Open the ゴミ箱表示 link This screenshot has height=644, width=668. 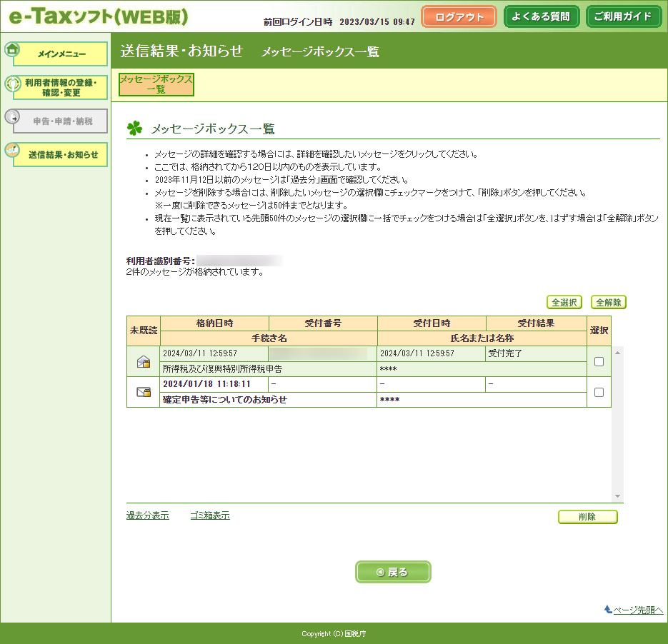point(209,515)
